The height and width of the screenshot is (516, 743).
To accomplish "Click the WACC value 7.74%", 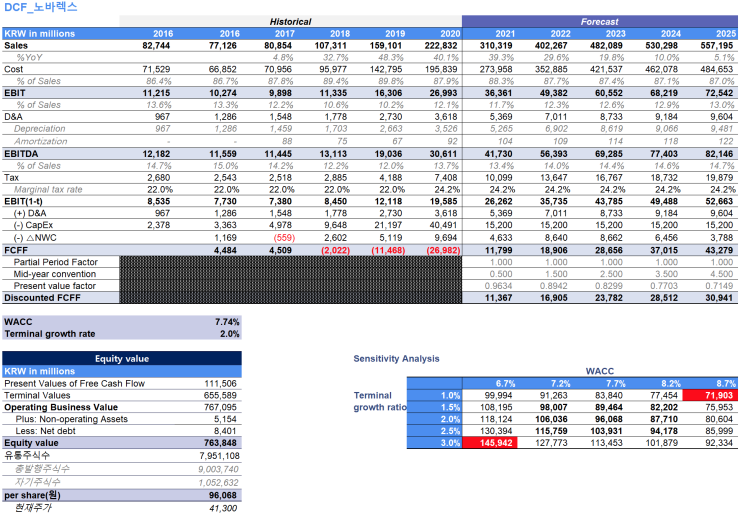I will (x=227, y=322).
